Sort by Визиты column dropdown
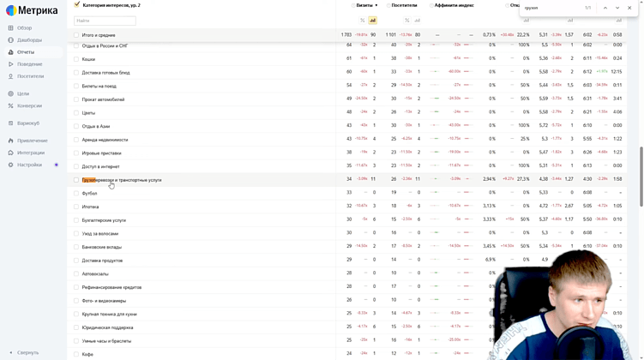644x360 pixels. [x=367, y=5]
